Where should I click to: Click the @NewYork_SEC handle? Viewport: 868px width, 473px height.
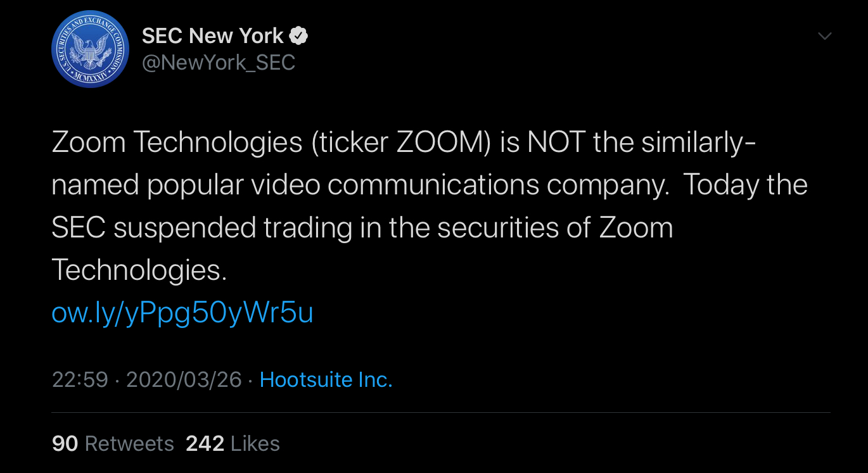(x=219, y=62)
